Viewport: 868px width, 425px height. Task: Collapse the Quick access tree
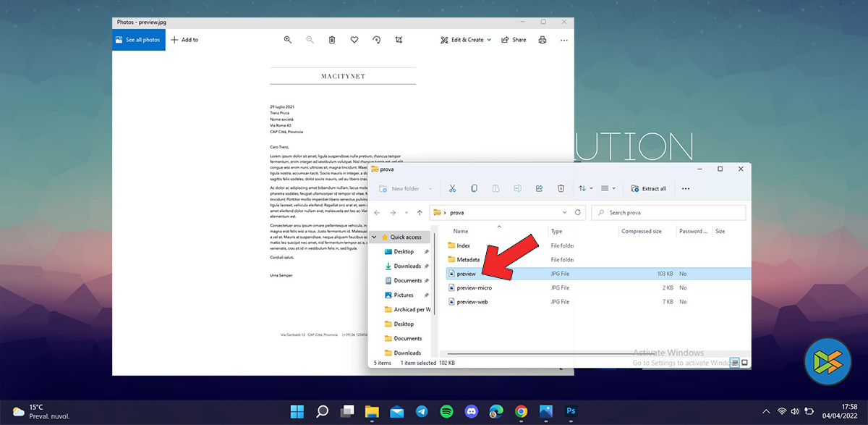[x=374, y=237]
